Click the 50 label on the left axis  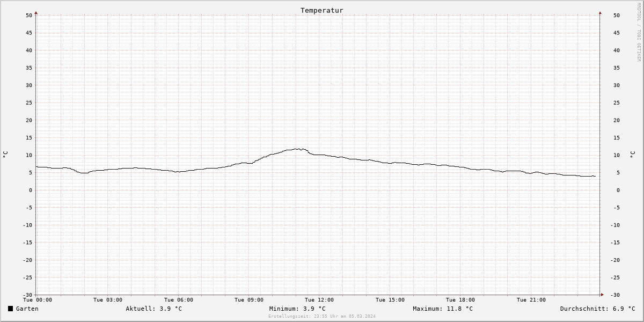[29, 15]
